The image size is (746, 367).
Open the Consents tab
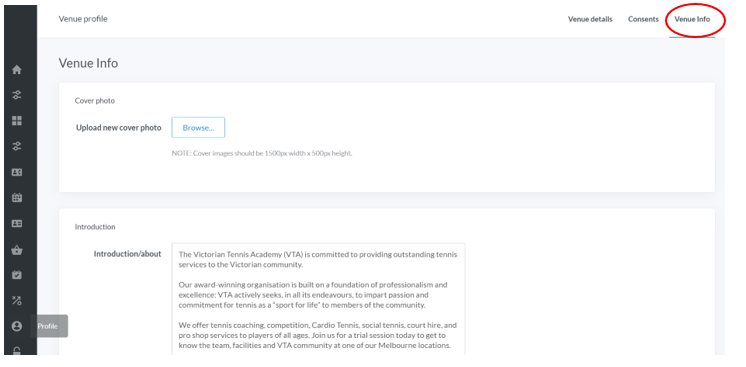coord(643,20)
